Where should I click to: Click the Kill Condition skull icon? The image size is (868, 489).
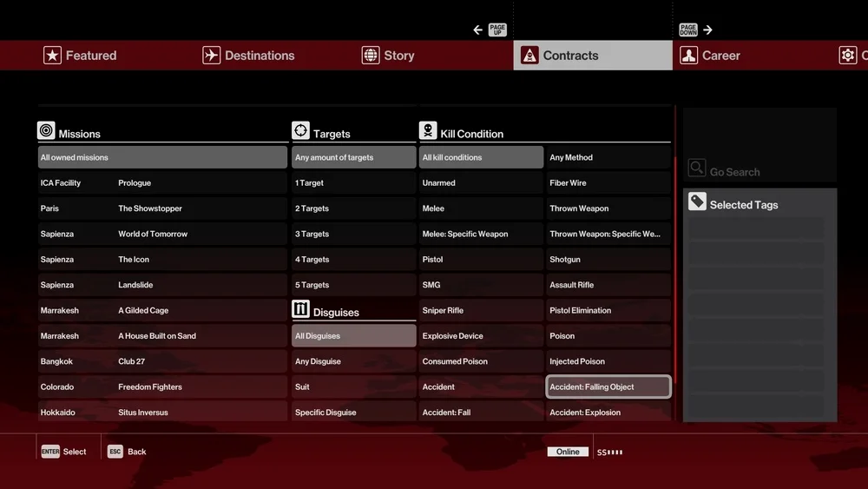click(x=428, y=130)
